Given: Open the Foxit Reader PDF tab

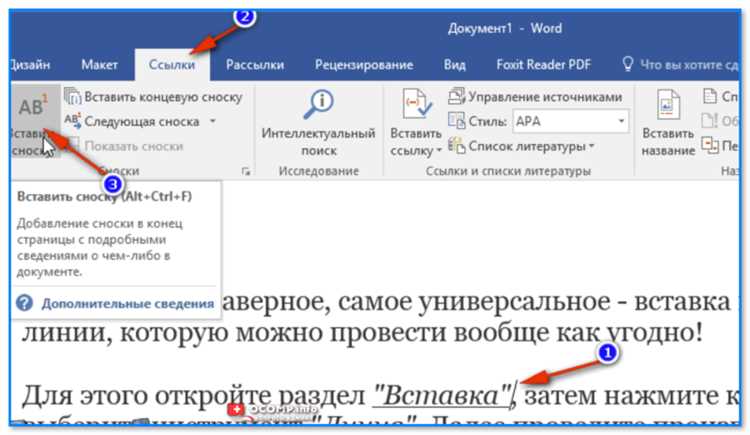Looking at the screenshot, I should click(x=543, y=65).
